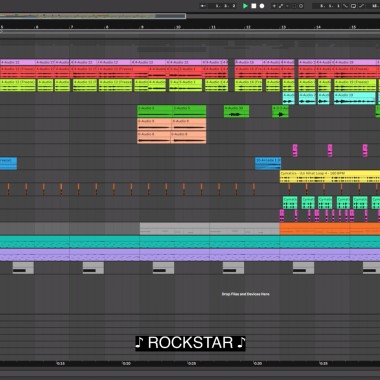Select the light gray clip starting at bar 9
380x380 pixels.
(x=174, y=229)
